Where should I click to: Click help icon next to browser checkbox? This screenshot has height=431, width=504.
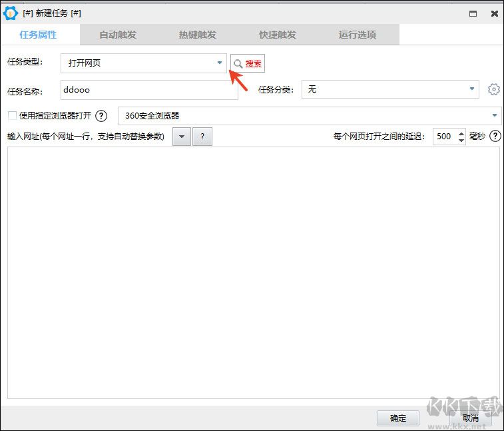click(101, 116)
